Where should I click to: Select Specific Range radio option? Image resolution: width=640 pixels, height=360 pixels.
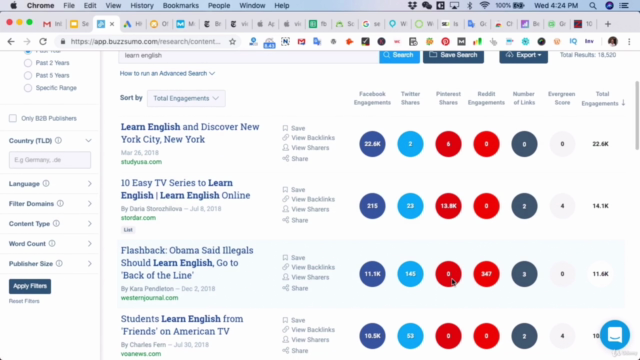coord(28,88)
